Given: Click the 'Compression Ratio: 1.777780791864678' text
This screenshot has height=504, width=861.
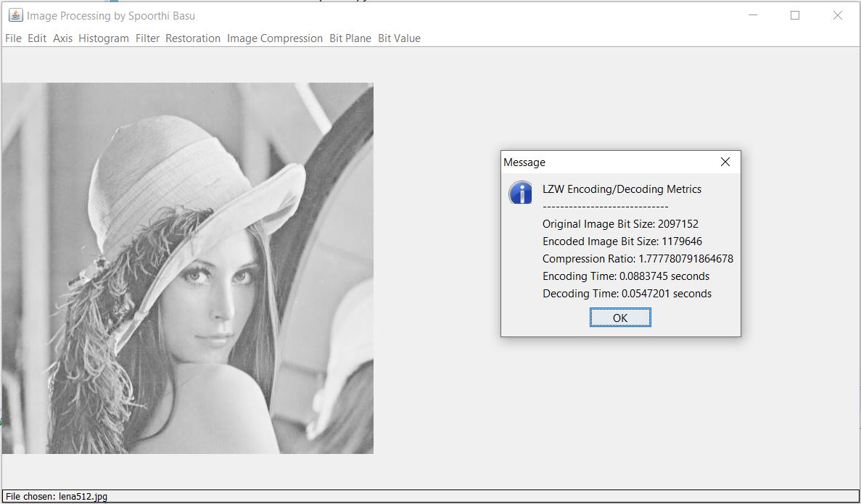Looking at the screenshot, I should pyautogui.click(x=638, y=259).
